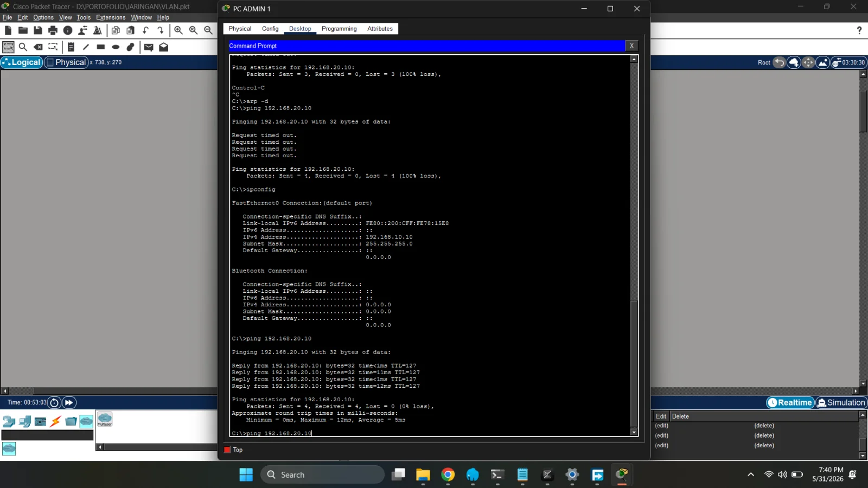868x488 pixels.
Task: Click the Edit button in the PDU list panel
Action: pos(661,416)
